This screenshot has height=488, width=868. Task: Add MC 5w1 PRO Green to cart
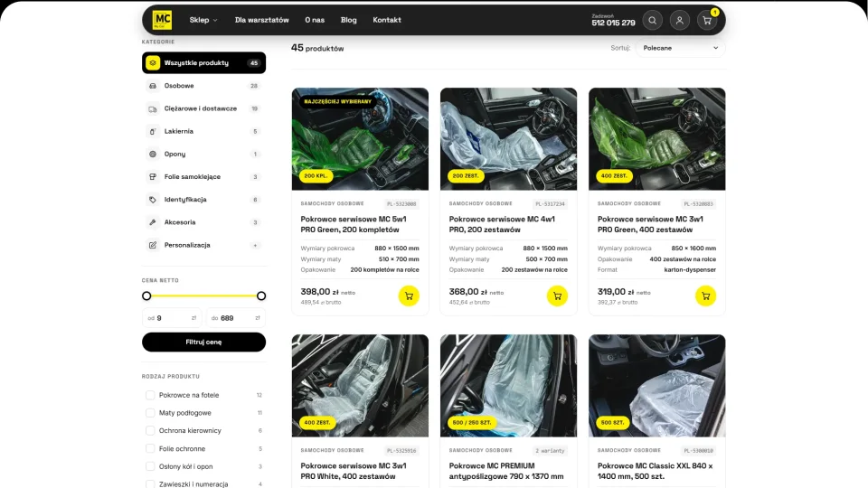click(409, 296)
